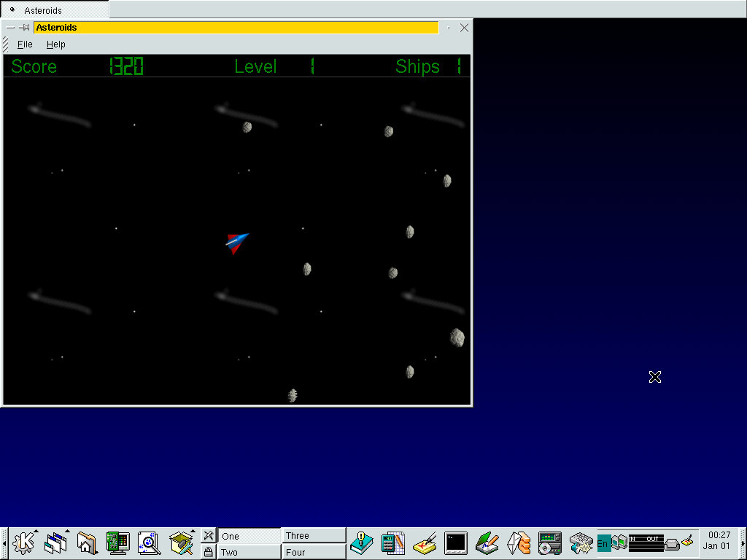The width and height of the screenshot is (747, 560).
Task: Click the logout X button in panel
Action: tap(208, 535)
